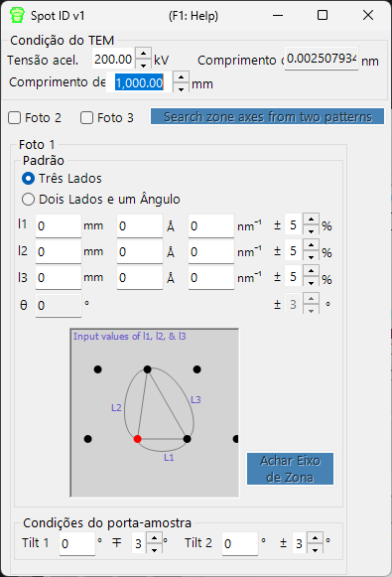Enable the Foto 2 checkbox
The image size is (392, 577).
[x=14, y=118]
